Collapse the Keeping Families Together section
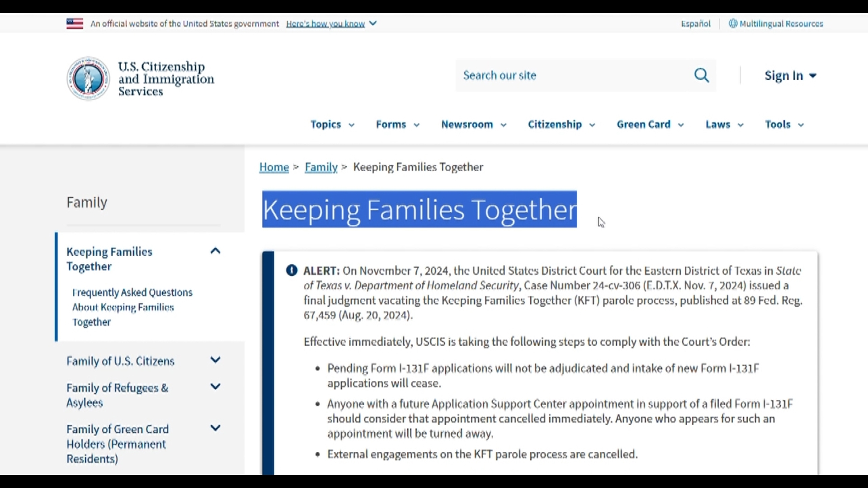 pyautogui.click(x=215, y=250)
